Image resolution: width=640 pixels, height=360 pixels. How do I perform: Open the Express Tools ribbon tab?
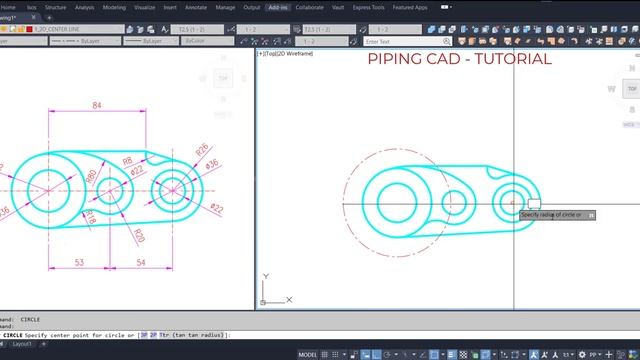(x=368, y=7)
